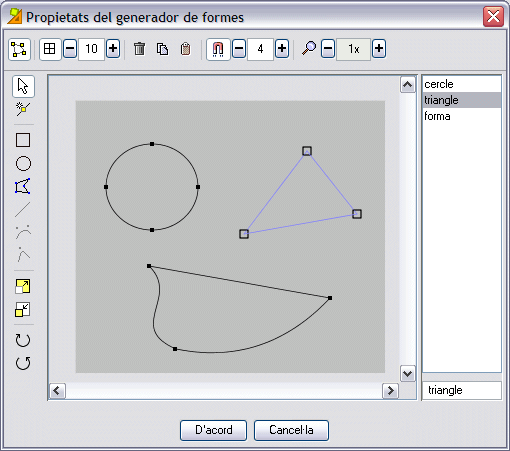Toggle the magnet snap button

[x=218, y=49]
